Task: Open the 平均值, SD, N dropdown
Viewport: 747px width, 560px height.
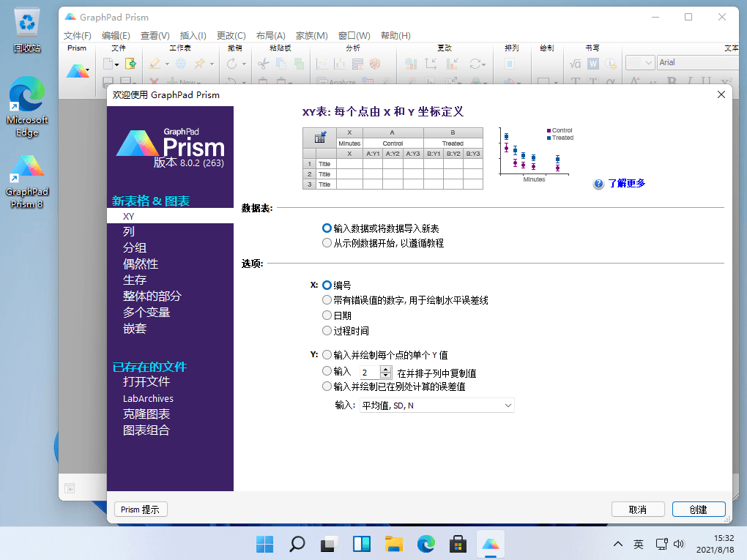Action: pos(437,406)
